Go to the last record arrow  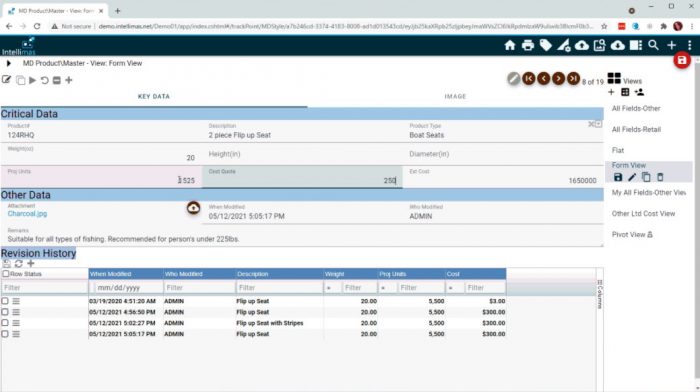click(x=573, y=79)
